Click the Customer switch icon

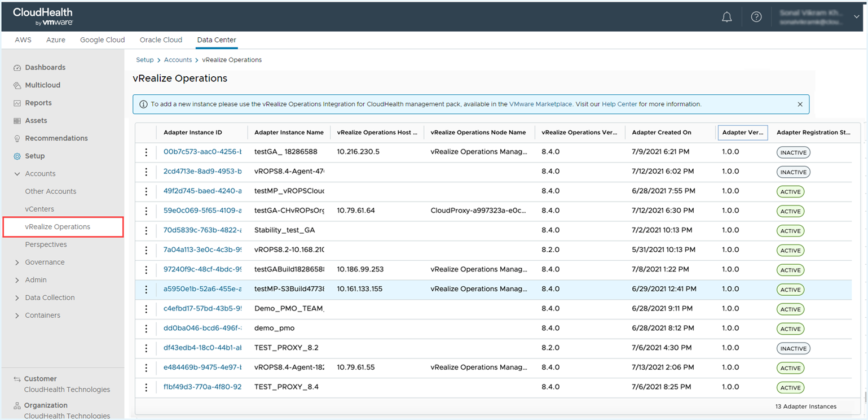pyautogui.click(x=17, y=379)
